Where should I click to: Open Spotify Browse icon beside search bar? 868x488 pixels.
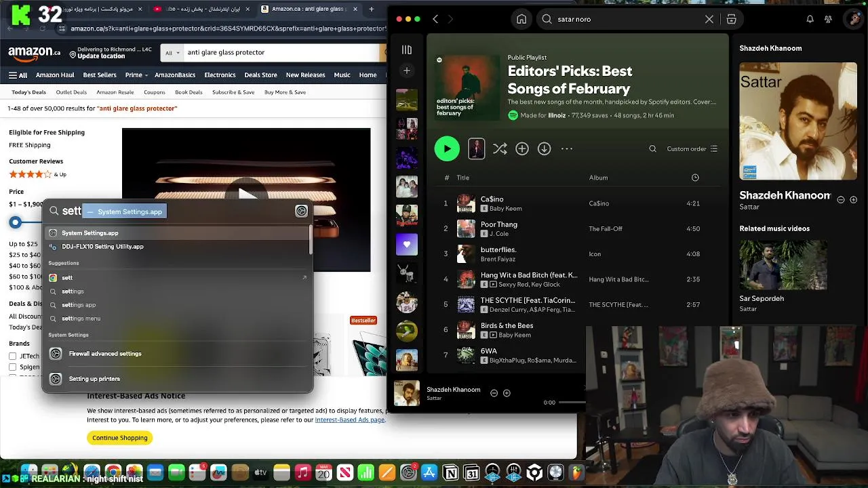click(x=732, y=19)
